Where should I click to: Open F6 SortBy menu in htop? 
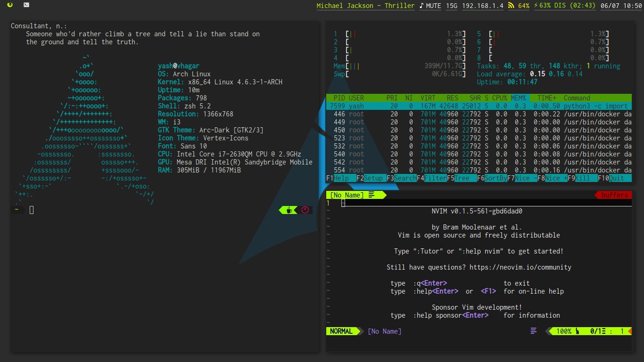[492, 178]
